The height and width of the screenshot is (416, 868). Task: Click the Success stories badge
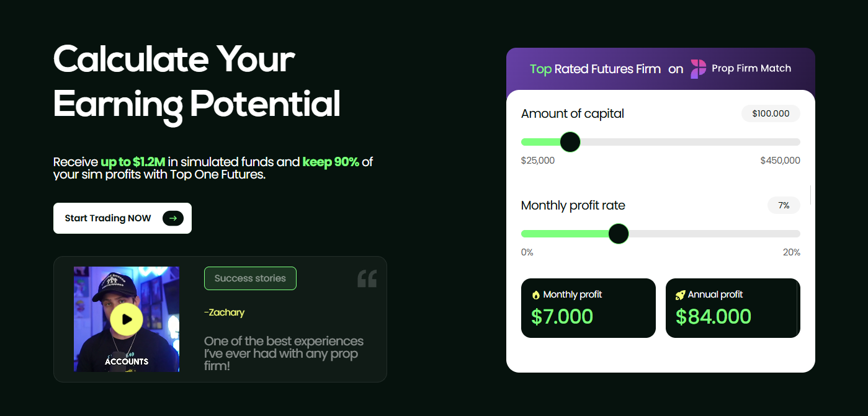click(x=250, y=278)
